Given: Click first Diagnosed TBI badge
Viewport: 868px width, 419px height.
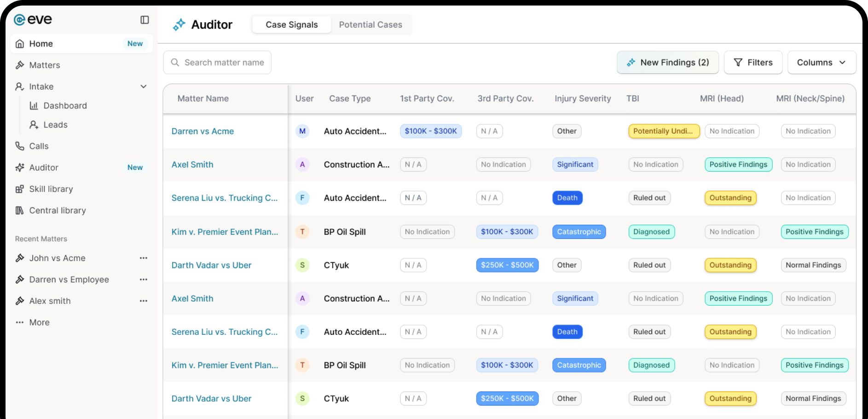Looking at the screenshot, I should (x=651, y=232).
